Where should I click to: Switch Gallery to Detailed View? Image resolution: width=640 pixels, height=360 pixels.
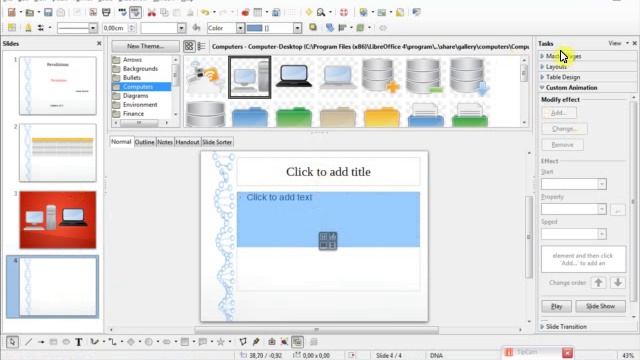[x=201, y=47]
